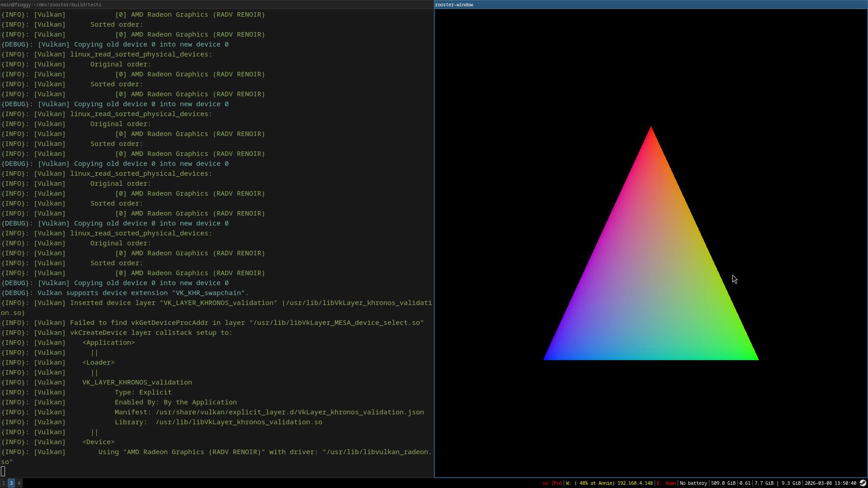Switch to workspace 1
This screenshot has height=488, width=868.
click(x=4, y=483)
